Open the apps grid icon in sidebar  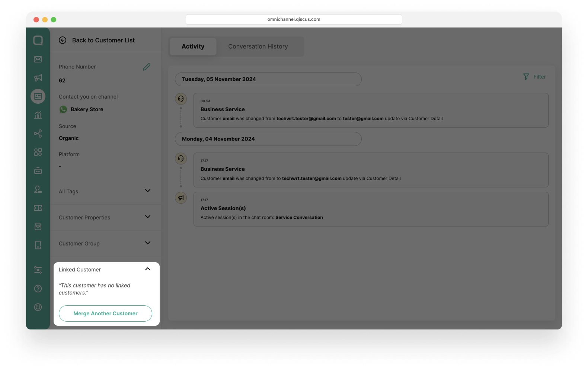coord(38,152)
